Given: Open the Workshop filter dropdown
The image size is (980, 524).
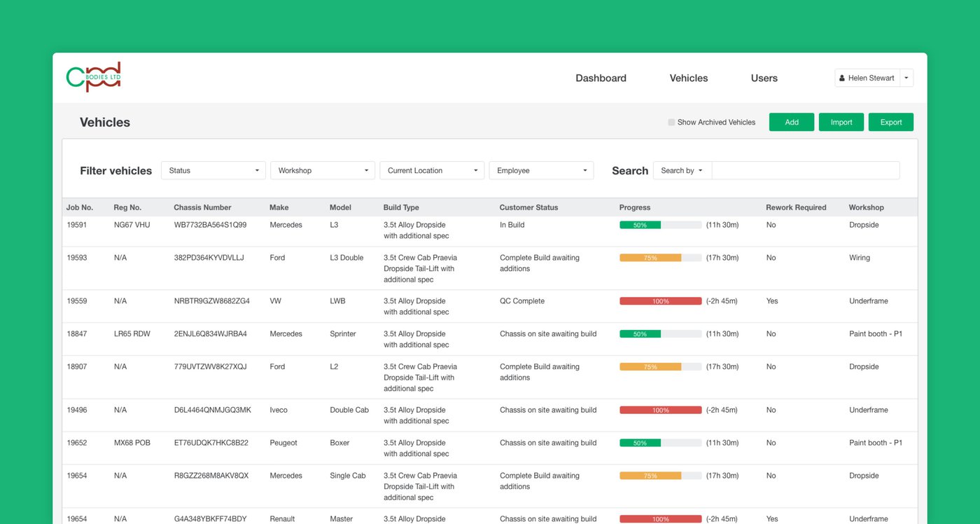Looking at the screenshot, I should click(x=322, y=170).
